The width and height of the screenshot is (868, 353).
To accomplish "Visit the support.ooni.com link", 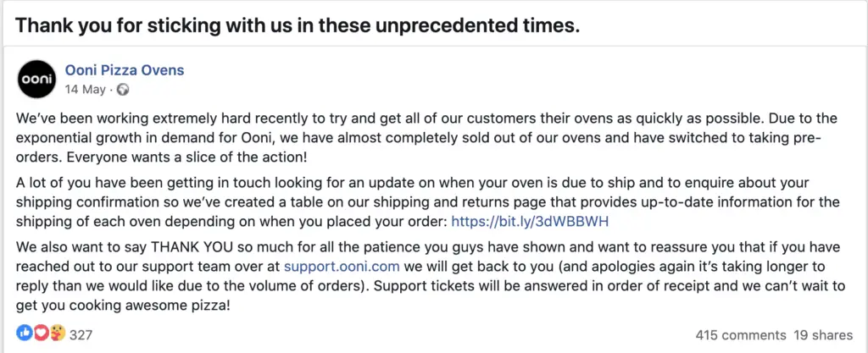I will point(341,266).
